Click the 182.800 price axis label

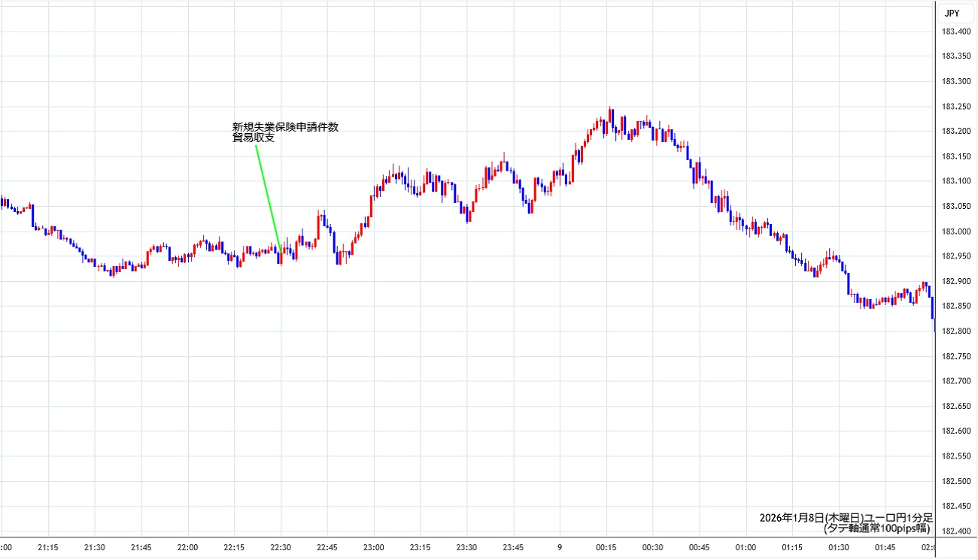pos(955,331)
